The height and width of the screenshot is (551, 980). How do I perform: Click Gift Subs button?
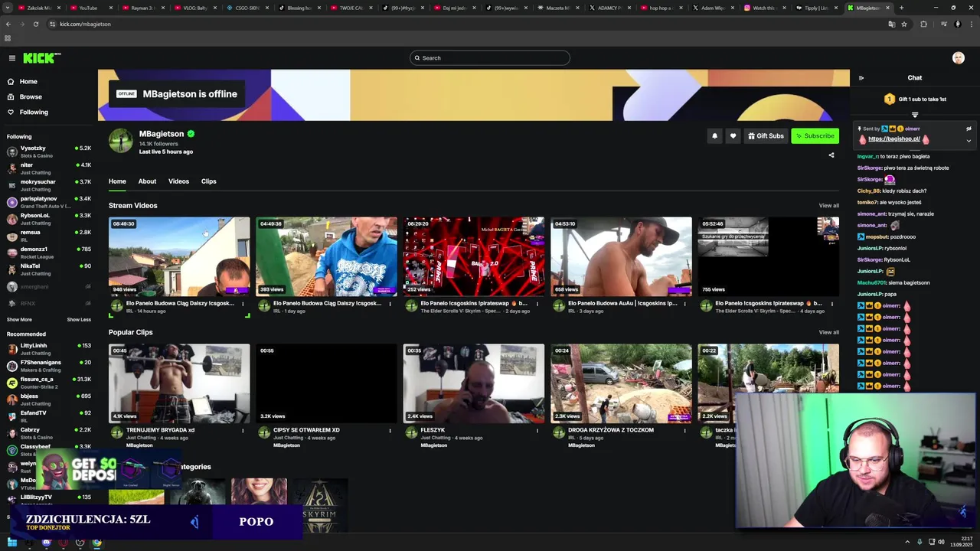(x=766, y=136)
